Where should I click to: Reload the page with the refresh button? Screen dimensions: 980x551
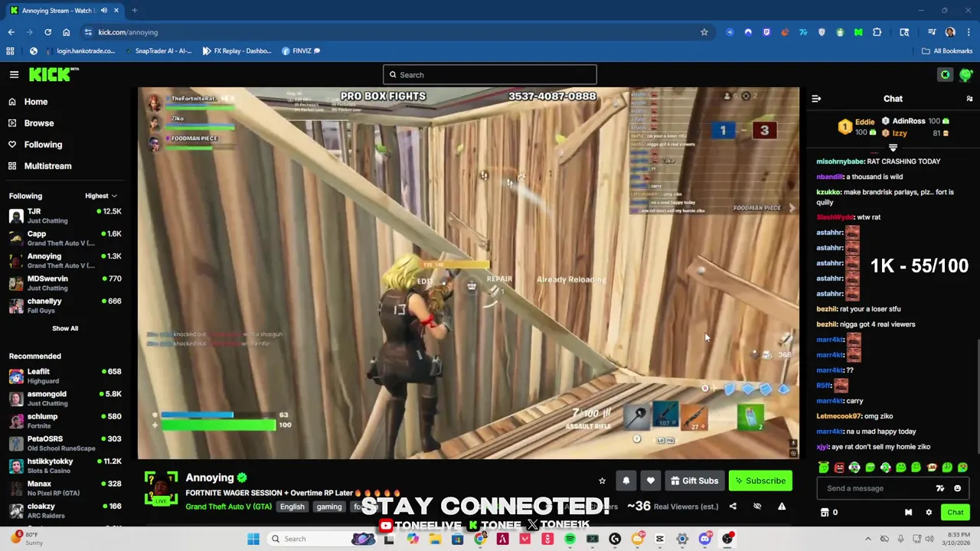tap(47, 32)
